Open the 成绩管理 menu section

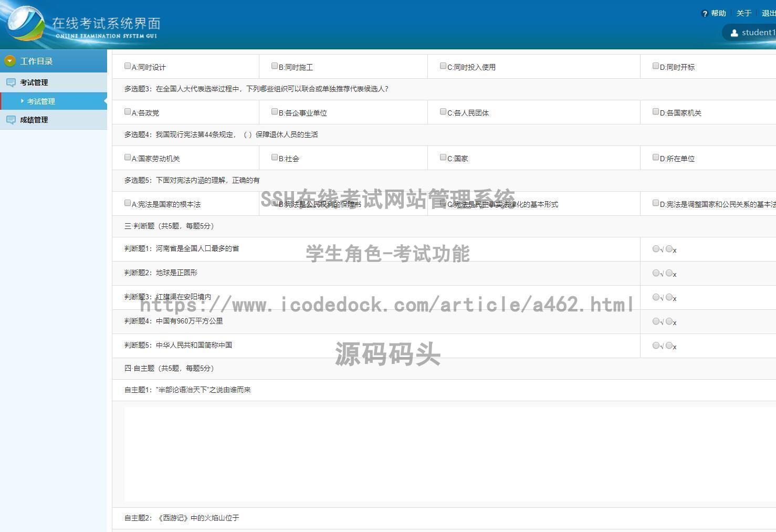coord(34,120)
